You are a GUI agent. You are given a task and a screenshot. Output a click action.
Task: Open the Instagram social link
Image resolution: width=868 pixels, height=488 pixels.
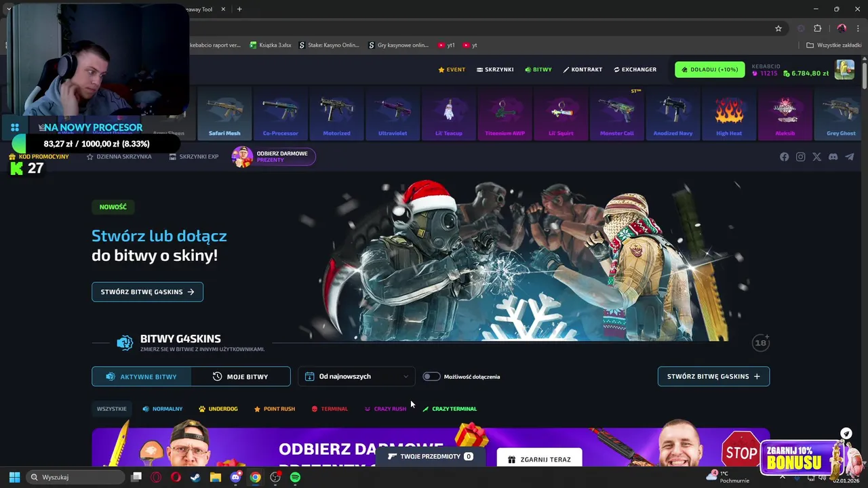[800, 157]
